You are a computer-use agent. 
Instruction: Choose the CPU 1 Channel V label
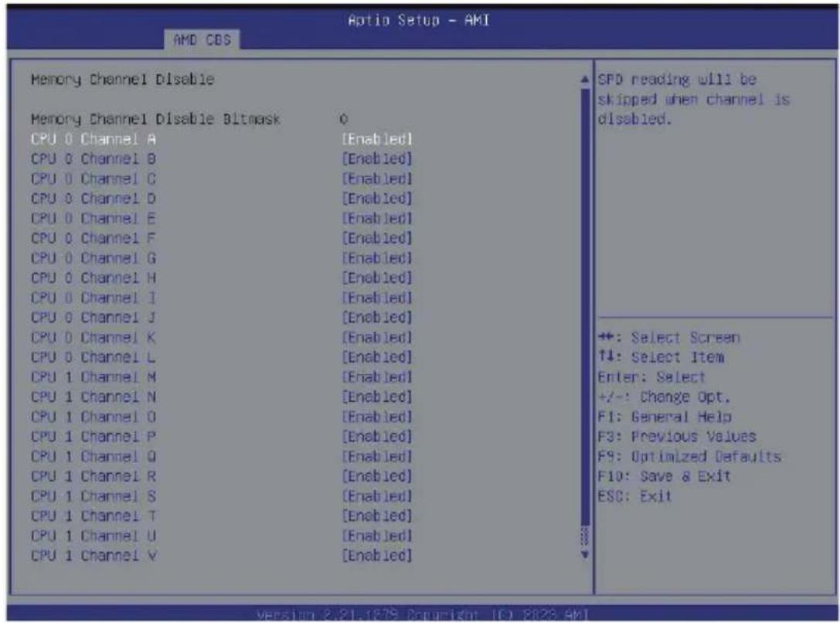coord(94,556)
